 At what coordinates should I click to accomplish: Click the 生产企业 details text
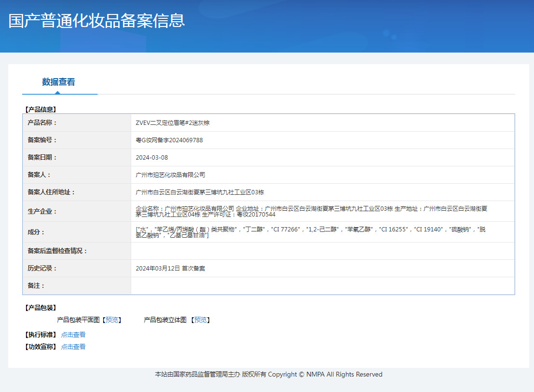pos(311,211)
